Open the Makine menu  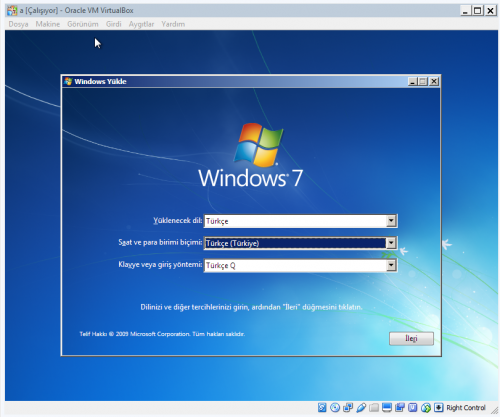click(x=48, y=24)
